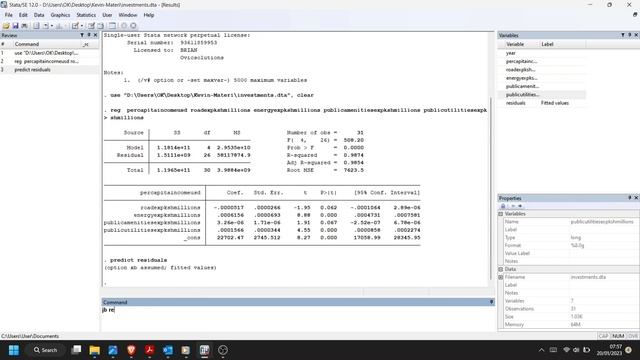Open the Help menu
640x360 pixels.
coord(149,15)
